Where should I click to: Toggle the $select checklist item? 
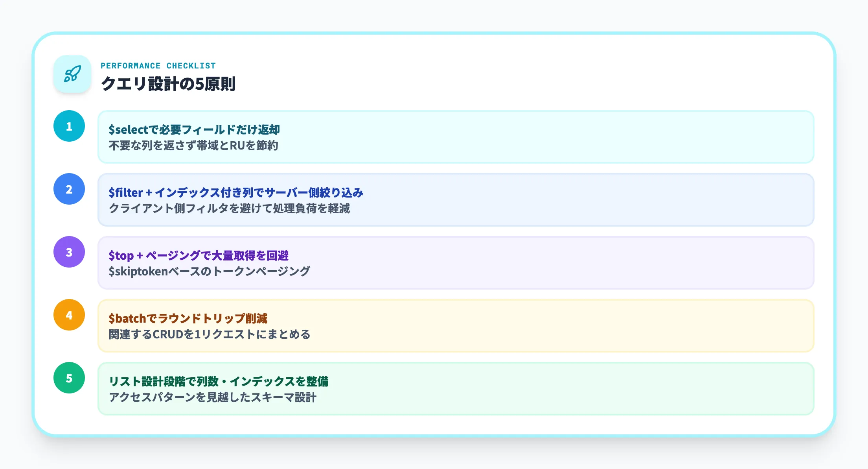click(x=417, y=137)
